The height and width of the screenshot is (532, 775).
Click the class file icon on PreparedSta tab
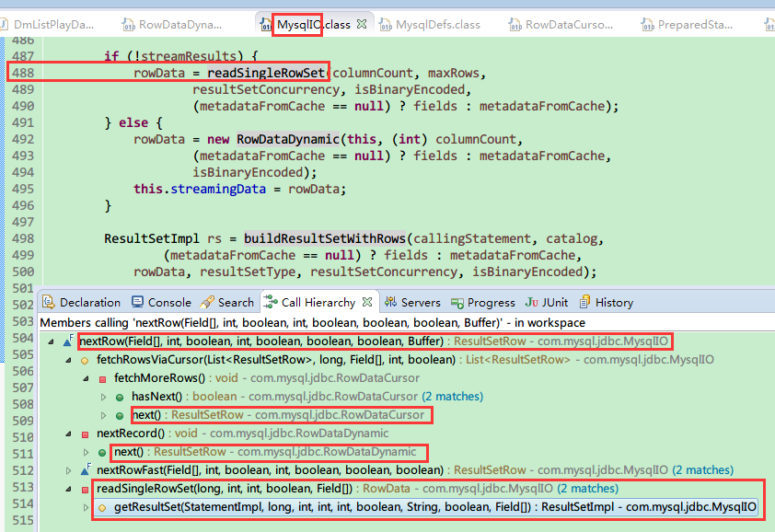tap(647, 24)
